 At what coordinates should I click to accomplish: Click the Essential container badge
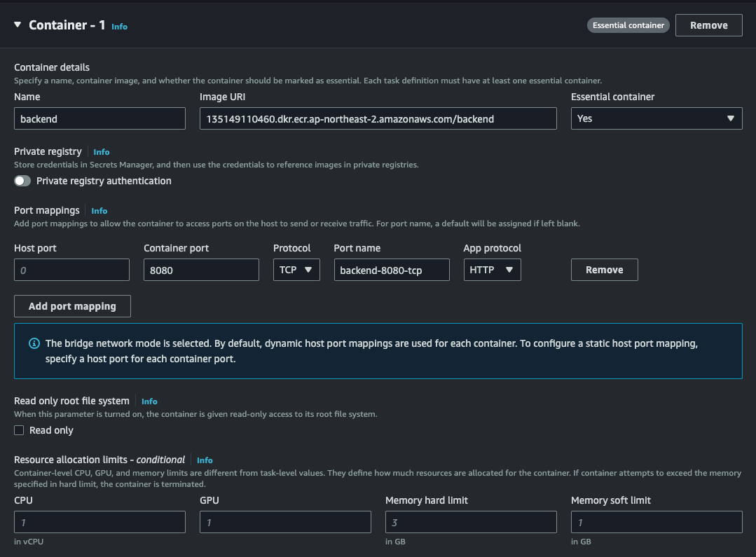[628, 25]
